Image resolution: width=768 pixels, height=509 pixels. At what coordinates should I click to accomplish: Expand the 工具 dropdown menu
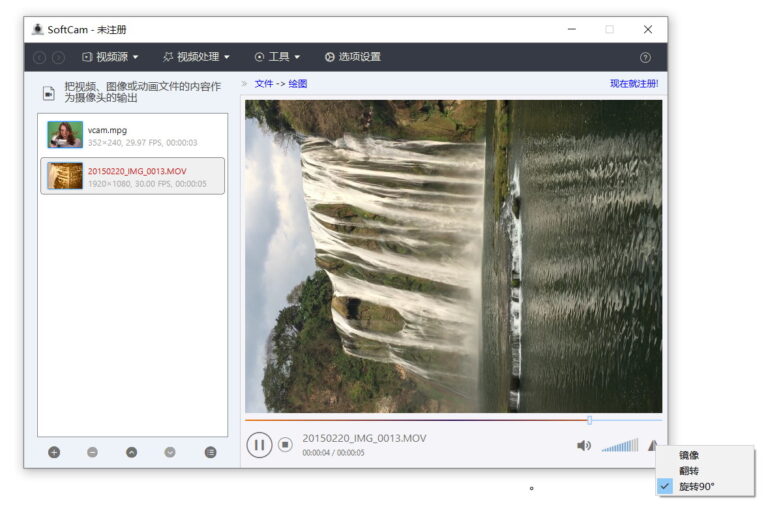click(x=277, y=57)
